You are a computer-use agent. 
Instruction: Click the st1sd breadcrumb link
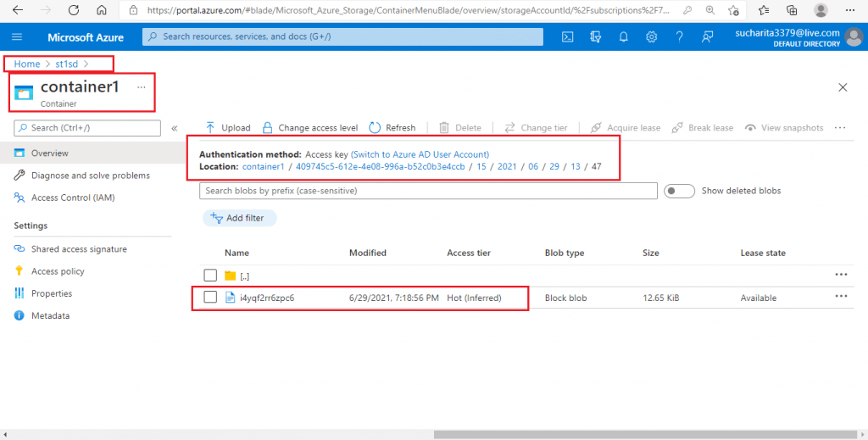[66, 64]
